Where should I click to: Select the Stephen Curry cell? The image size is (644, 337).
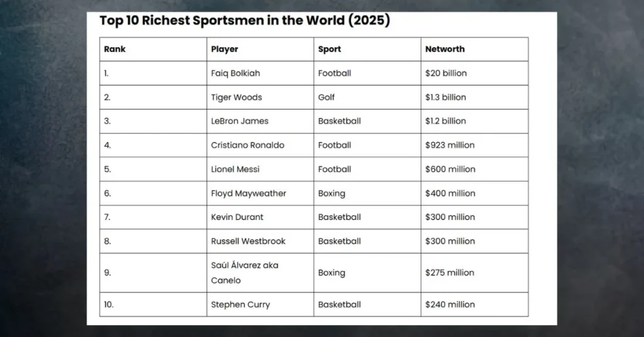240,304
